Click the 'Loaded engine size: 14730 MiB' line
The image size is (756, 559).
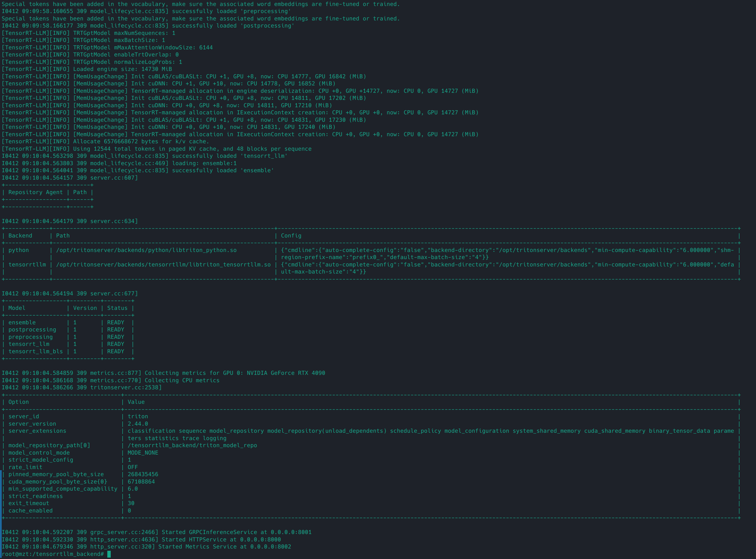pyautogui.click(x=122, y=69)
